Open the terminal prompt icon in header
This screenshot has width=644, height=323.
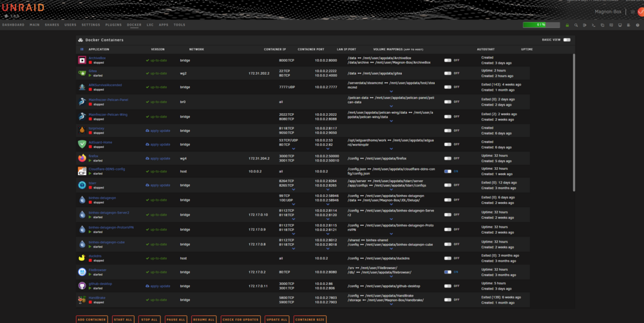coord(594,25)
